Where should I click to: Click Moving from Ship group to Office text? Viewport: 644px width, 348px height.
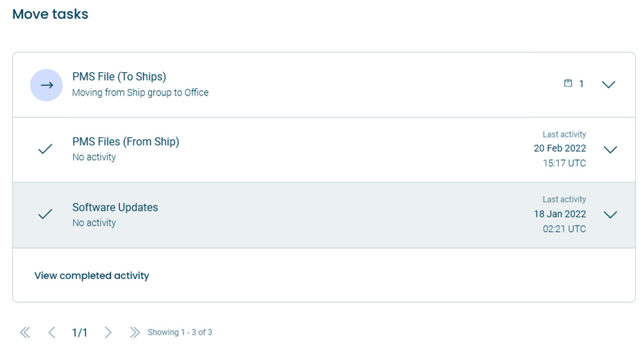pyautogui.click(x=140, y=93)
